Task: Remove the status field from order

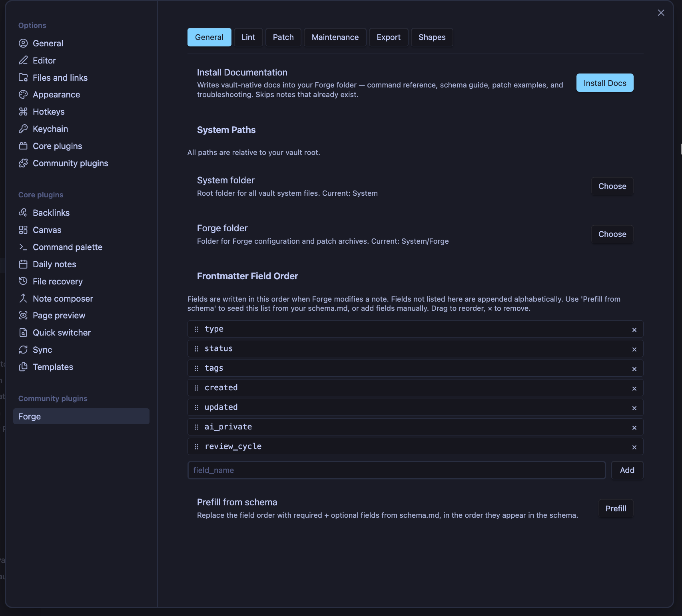Action: coord(634,349)
